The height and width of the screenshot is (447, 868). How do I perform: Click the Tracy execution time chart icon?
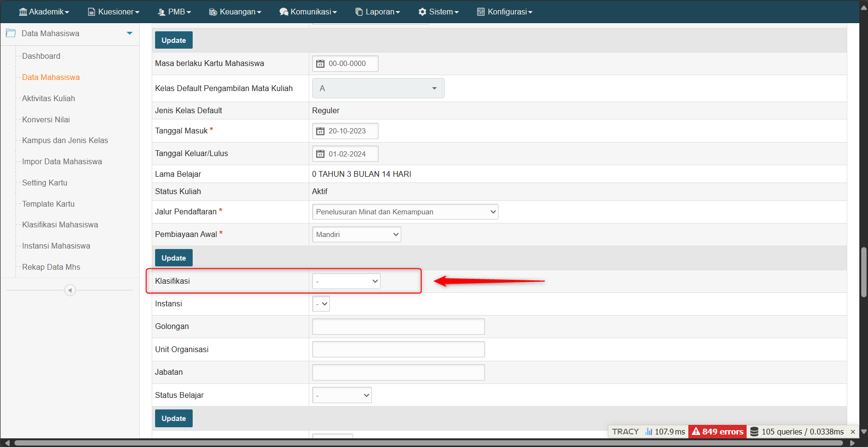(649, 432)
